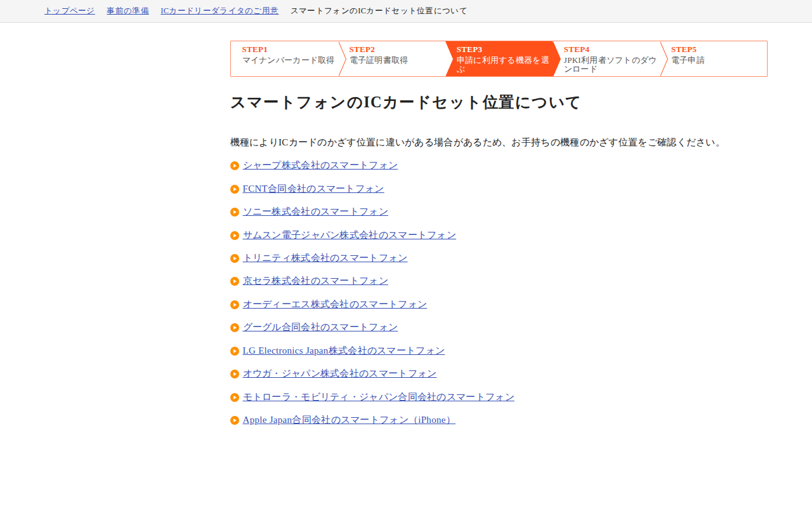
Task: Click the orange arrow icon beside LG Electronics Japan
Action: point(235,351)
